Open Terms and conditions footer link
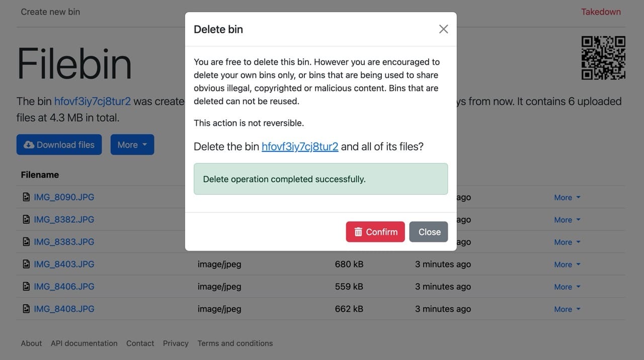Screen dimensions: 644x360 235,343
